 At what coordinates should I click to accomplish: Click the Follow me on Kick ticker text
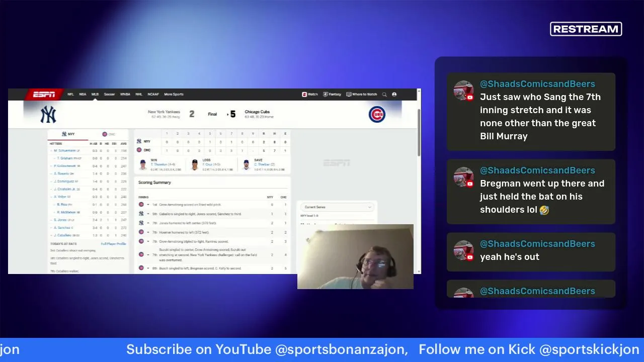[529, 349]
